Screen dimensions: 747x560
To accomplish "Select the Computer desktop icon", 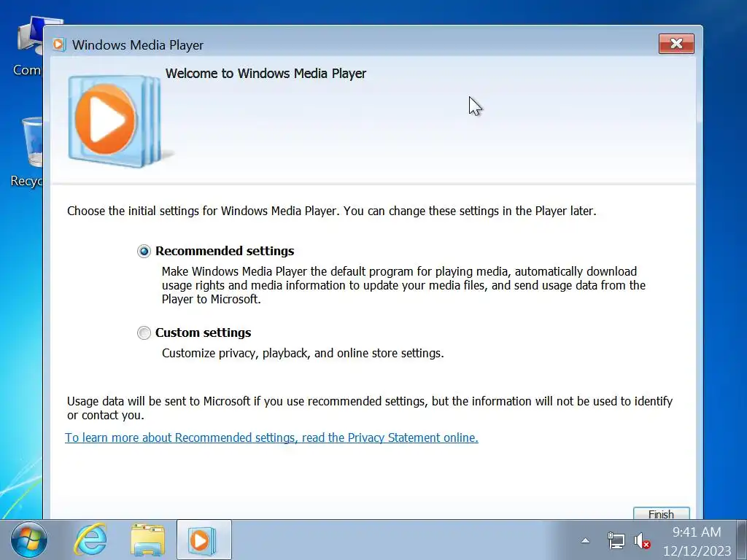I will point(29,47).
